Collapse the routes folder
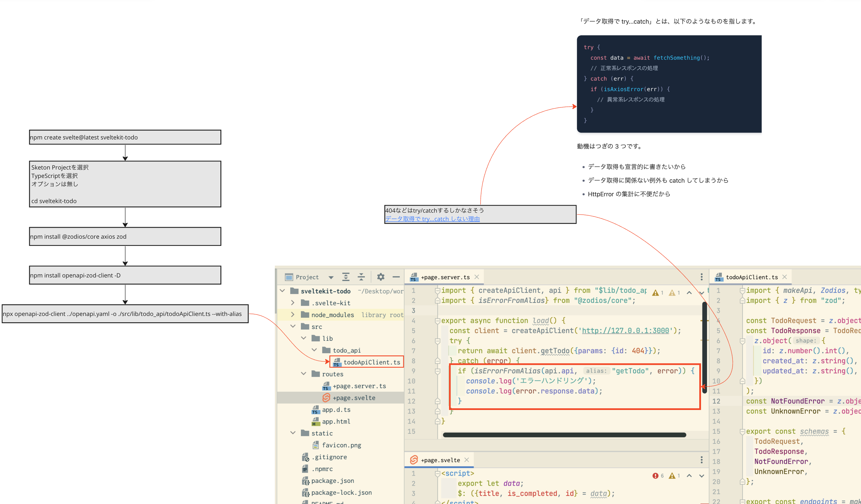861x504 pixels. 303,374
